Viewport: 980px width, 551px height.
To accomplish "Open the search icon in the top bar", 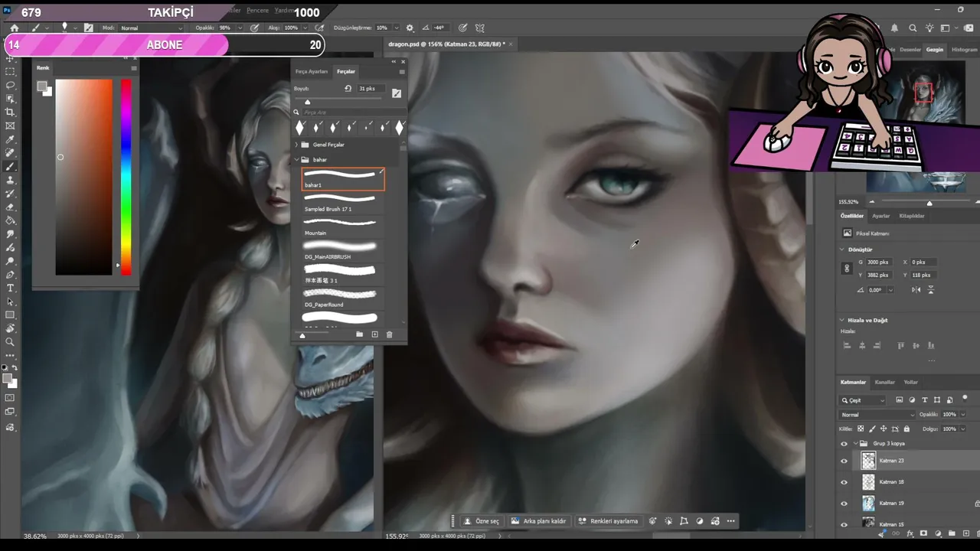I will (x=912, y=28).
